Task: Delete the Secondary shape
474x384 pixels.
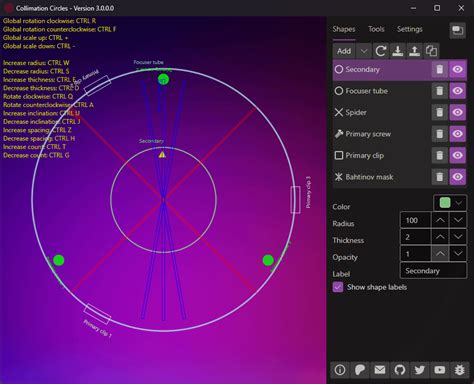Action: pyautogui.click(x=440, y=69)
